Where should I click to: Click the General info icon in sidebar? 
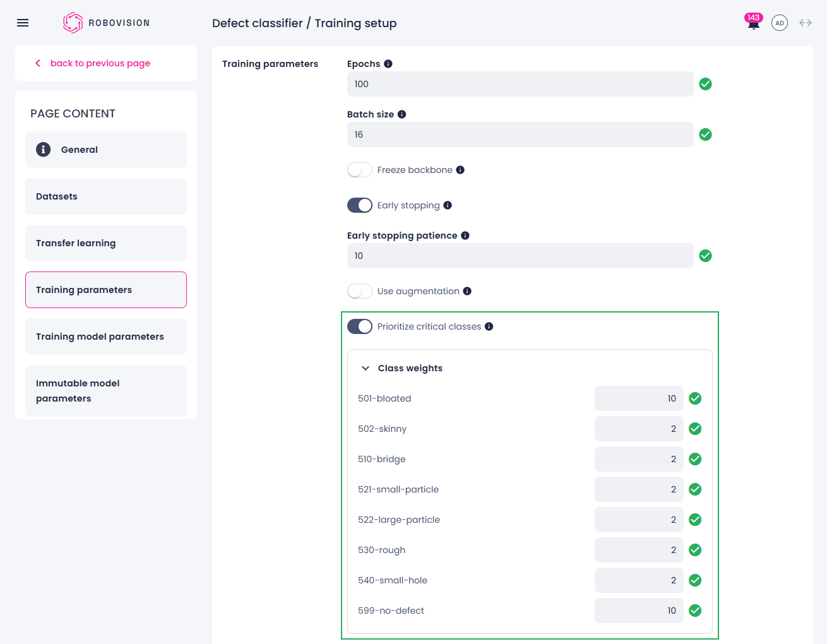[43, 150]
